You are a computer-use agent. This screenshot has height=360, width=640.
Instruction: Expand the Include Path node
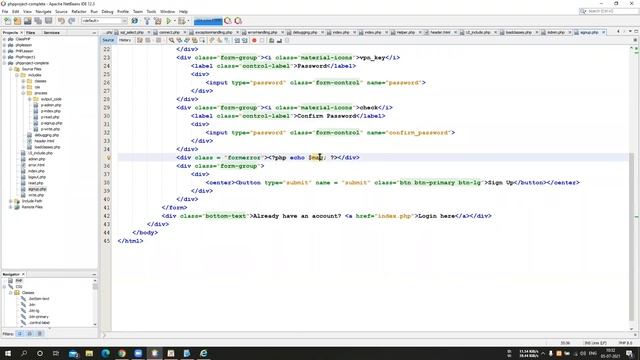point(11,201)
